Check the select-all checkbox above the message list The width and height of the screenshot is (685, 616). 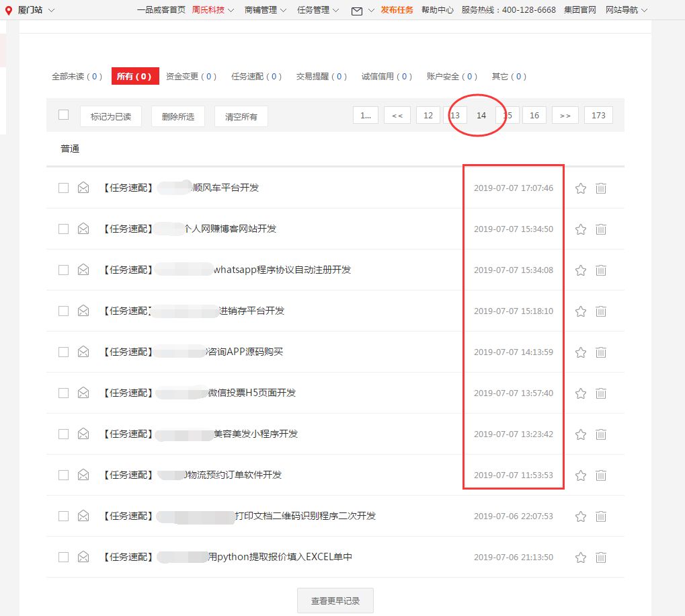[63, 114]
